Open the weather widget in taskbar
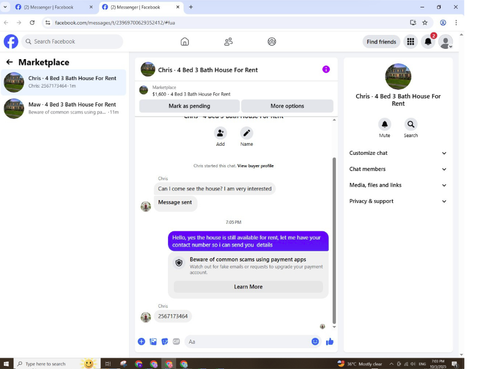The width and height of the screenshot is (500, 369). tap(360, 364)
